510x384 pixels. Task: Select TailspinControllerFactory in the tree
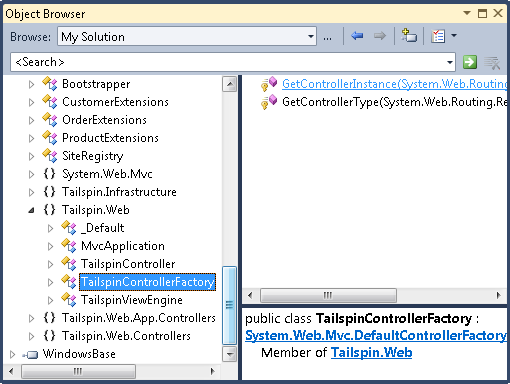(x=147, y=282)
